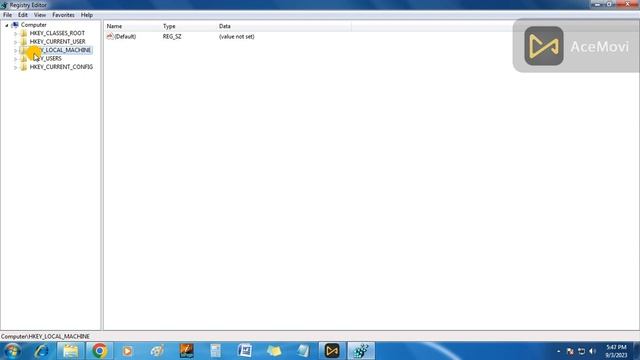Click the "(value not set)" data cell

(236, 36)
